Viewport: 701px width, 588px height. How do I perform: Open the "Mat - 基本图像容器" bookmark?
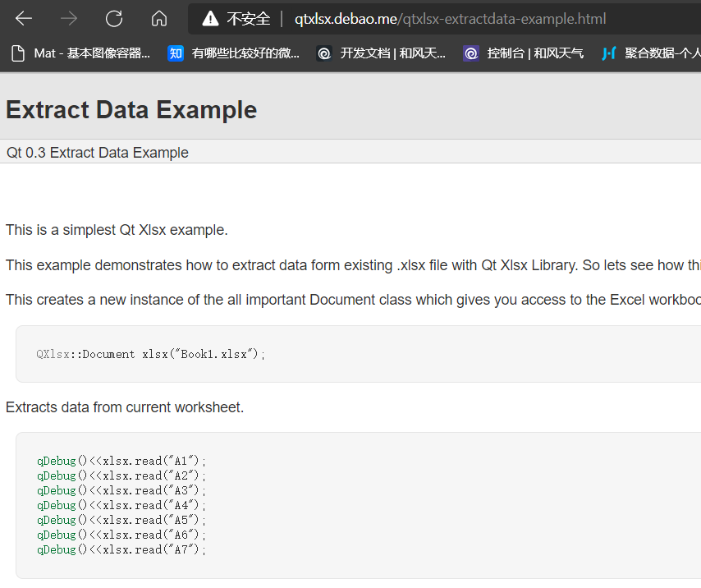click(x=92, y=53)
